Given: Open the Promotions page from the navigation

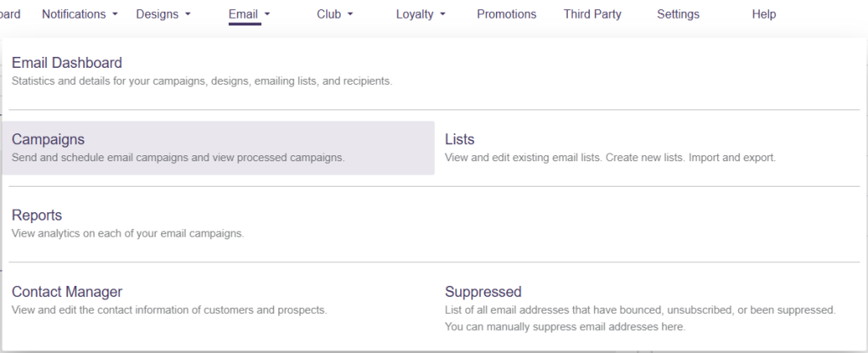Looking at the screenshot, I should coord(506,14).
